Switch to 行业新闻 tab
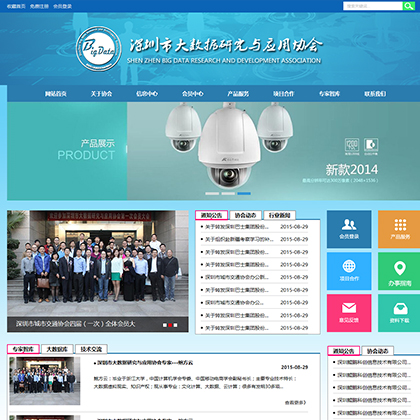This screenshot has width=420, height=420. pyautogui.click(x=279, y=215)
